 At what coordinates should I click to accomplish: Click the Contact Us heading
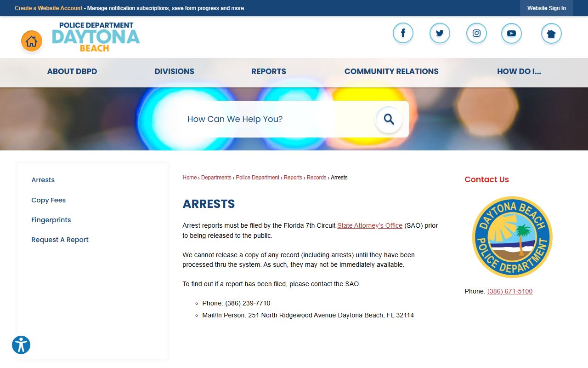(x=487, y=179)
